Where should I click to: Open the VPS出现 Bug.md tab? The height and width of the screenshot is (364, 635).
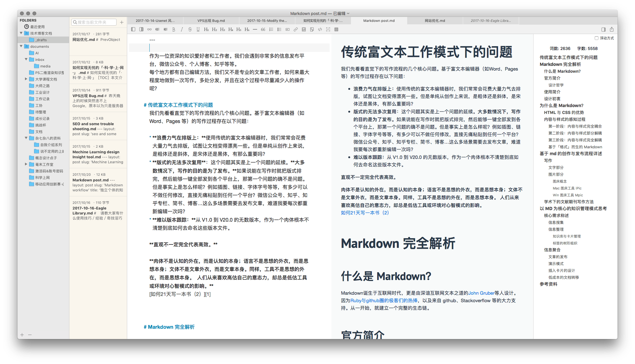tap(211, 21)
